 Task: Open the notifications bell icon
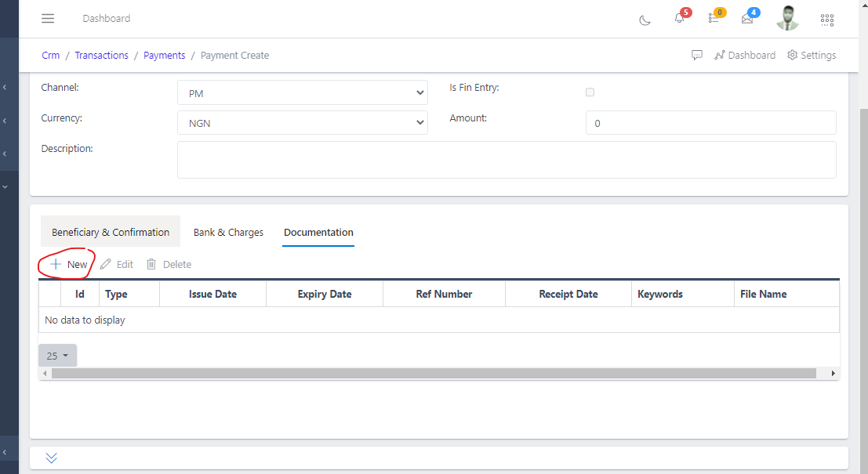pyautogui.click(x=679, y=19)
